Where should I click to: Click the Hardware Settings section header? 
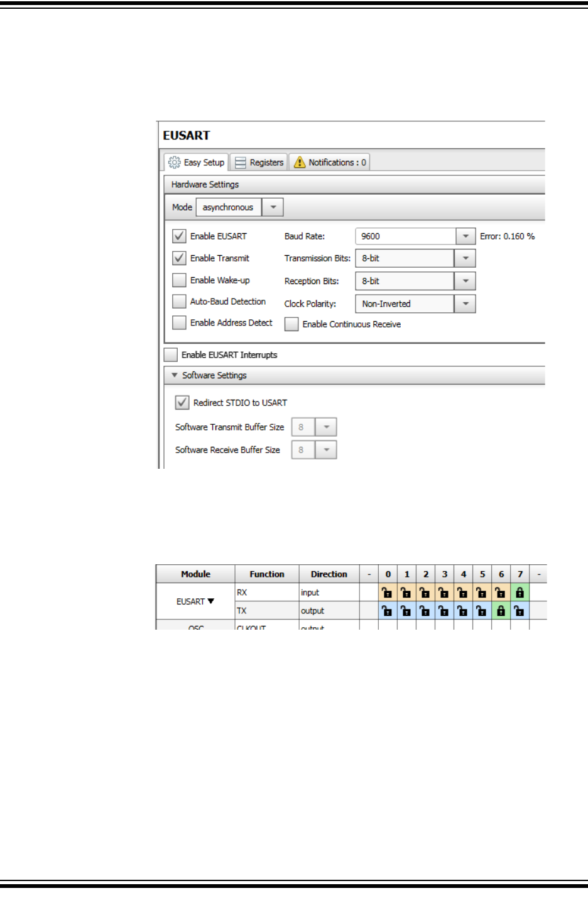pyautogui.click(x=355, y=184)
